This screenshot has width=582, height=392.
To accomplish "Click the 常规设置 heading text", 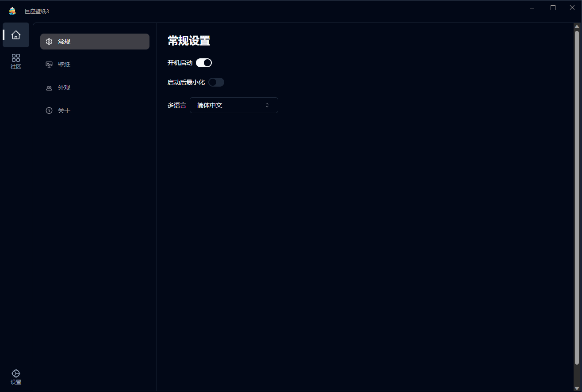I will [x=189, y=41].
